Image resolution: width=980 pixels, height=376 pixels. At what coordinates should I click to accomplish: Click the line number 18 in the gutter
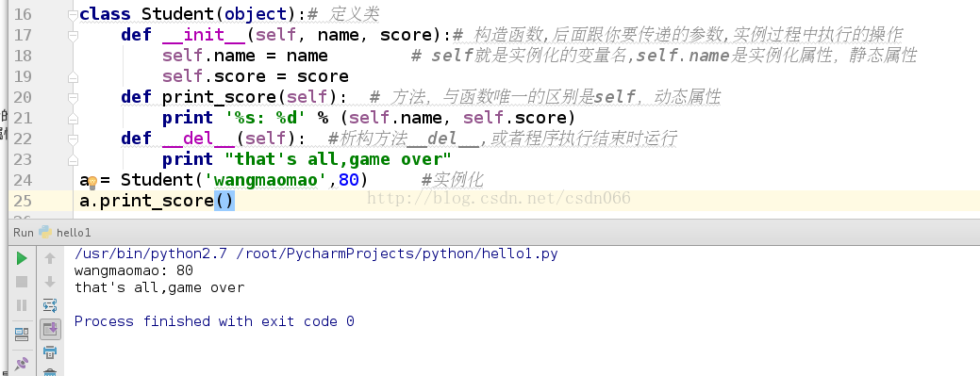[x=23, y=56]
